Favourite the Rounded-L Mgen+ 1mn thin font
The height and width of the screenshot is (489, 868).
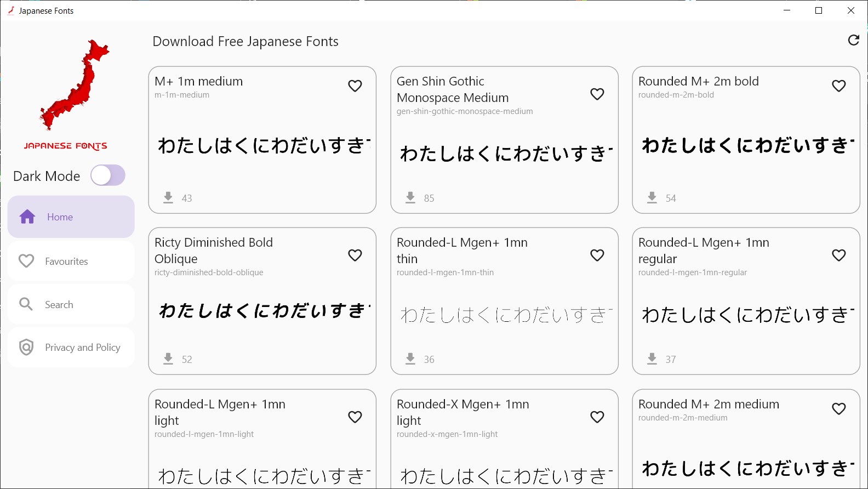pos(597,255)
